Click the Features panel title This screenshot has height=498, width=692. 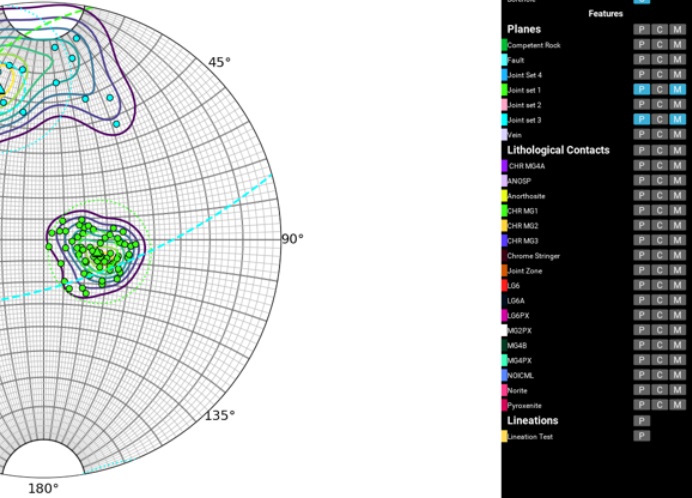point(606,14)
